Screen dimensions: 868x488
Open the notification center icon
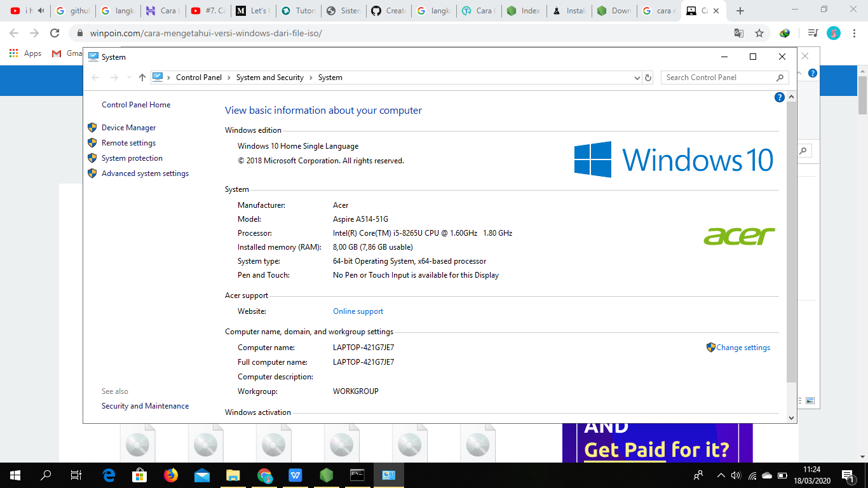[x=847, y=475]
